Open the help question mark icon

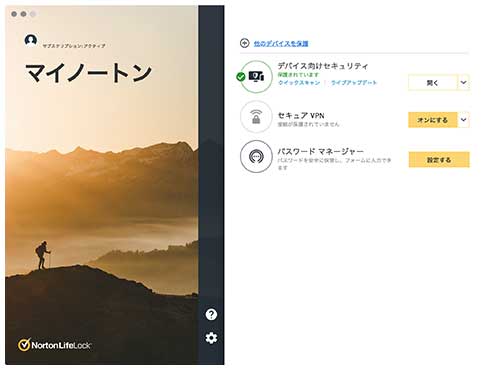(211, 314)
